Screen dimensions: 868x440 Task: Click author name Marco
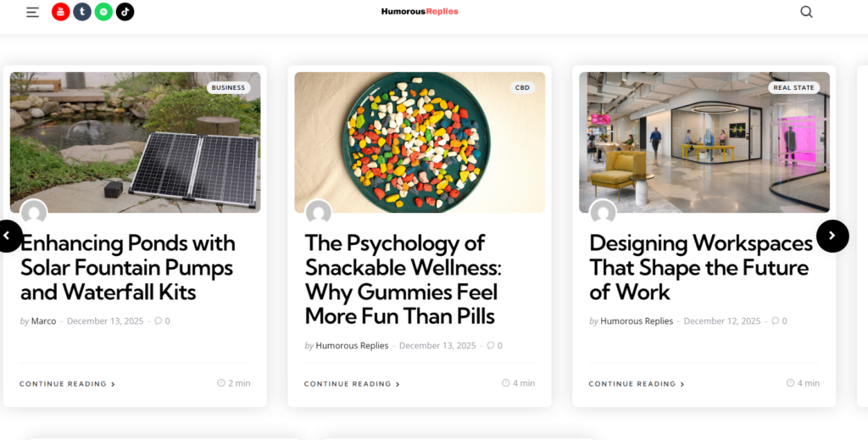pos(43,321)
